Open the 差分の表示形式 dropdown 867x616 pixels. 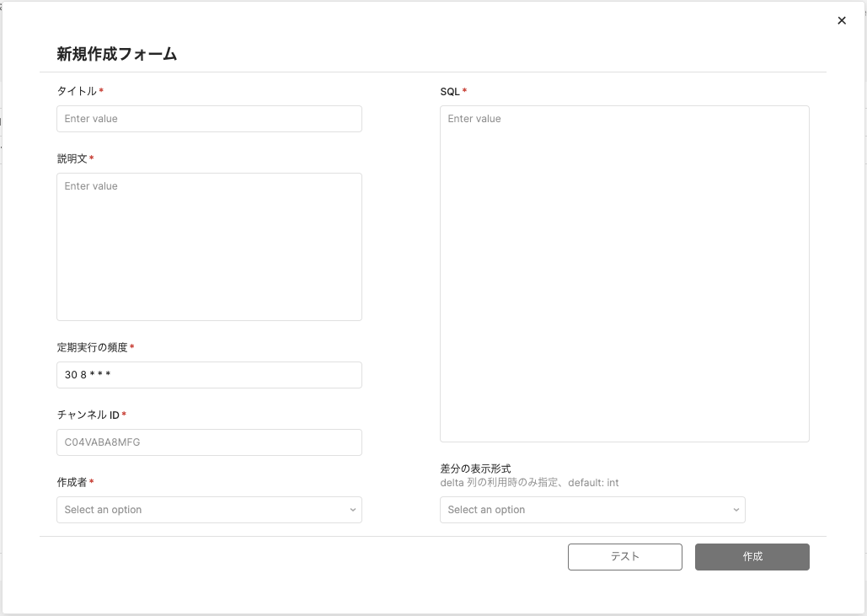(x=592, y=510)
